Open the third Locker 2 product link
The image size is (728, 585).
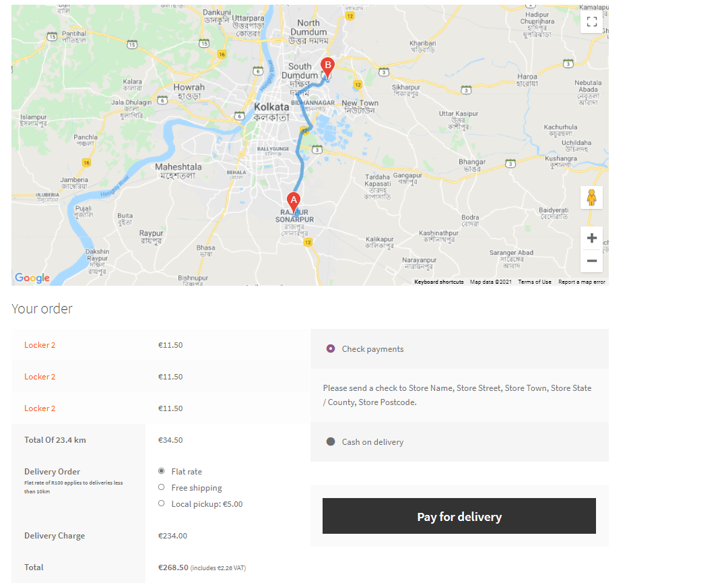tap(40, 408)
